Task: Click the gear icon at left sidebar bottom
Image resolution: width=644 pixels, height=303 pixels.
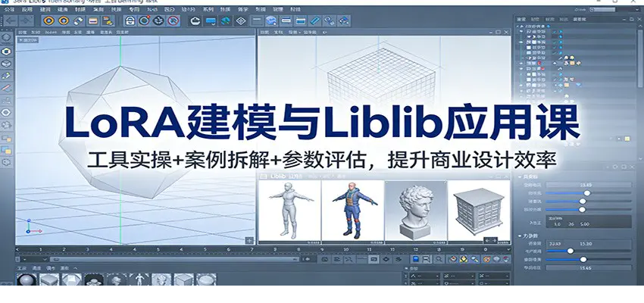Action: coord(6,162)
